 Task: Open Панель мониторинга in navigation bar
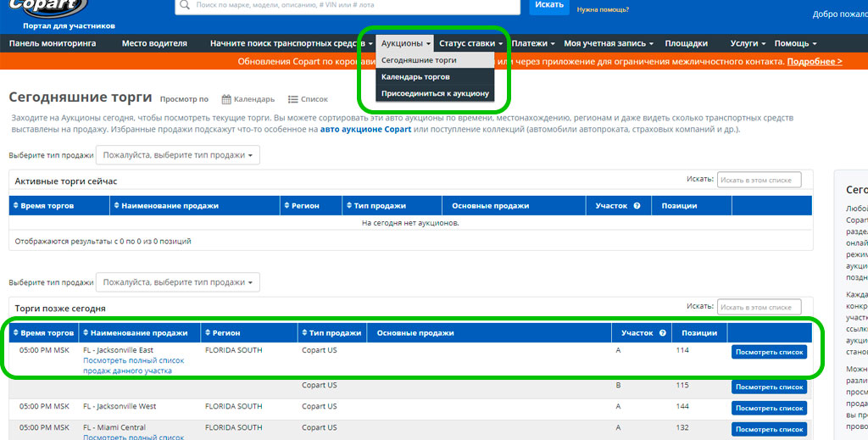53,43
